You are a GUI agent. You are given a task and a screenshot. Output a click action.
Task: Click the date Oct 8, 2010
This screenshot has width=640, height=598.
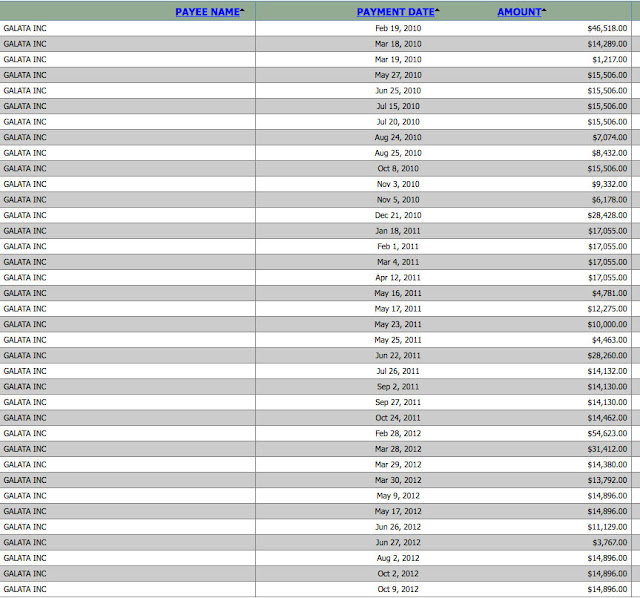pos(398,169)
